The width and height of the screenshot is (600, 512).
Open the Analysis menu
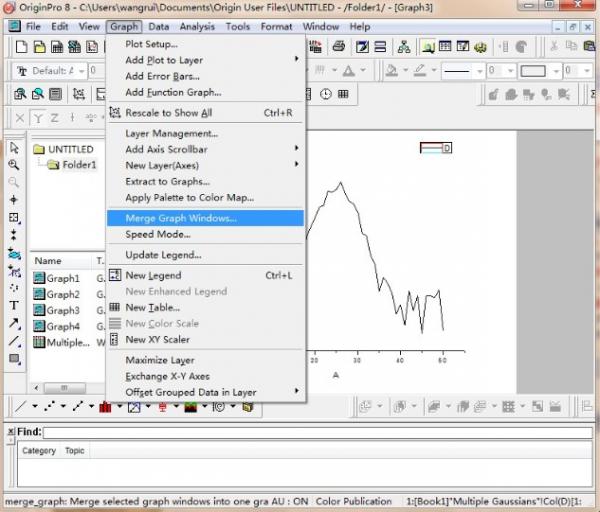point(197,27)
